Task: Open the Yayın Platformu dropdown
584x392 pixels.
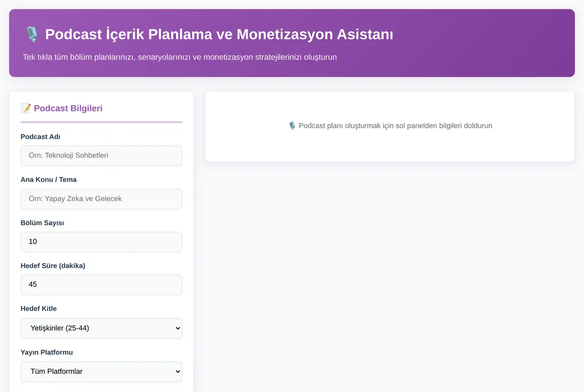Action: click(101, 372)
